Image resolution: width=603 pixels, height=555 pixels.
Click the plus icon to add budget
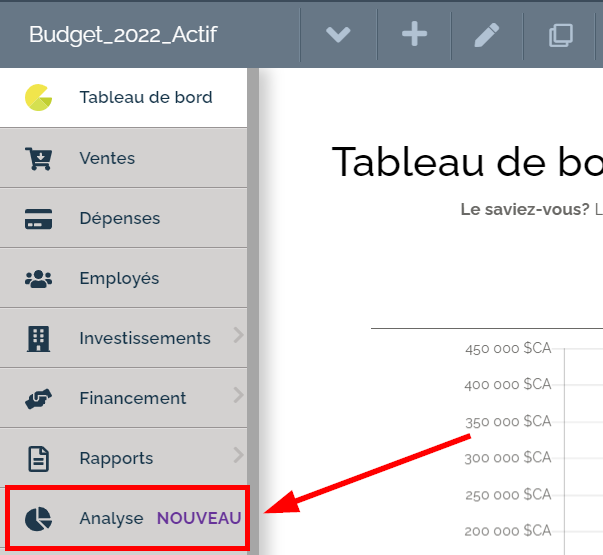click(x=414, y=34)
